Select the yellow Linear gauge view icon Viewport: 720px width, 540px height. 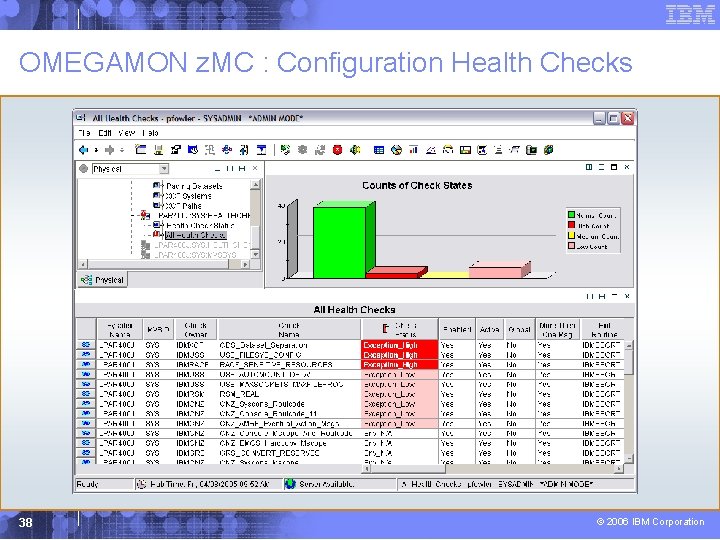pyautogui.click(x=465, y=150)
